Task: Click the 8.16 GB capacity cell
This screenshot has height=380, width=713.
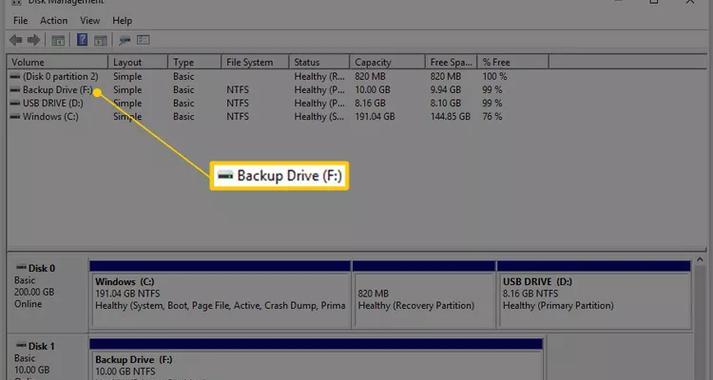Action: 370,103
